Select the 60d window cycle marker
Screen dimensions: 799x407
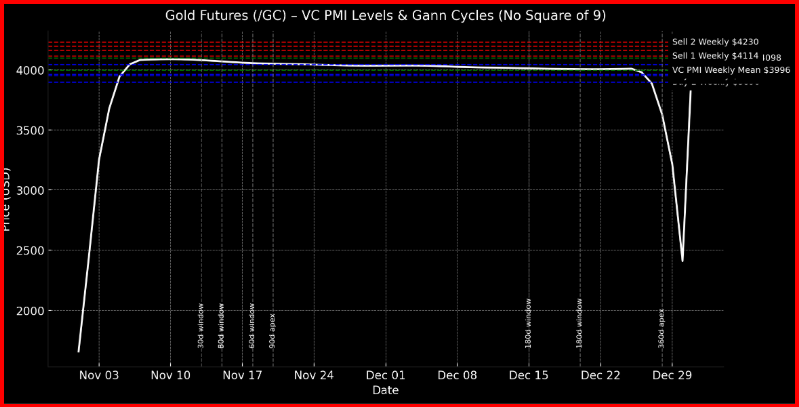coord(252,325)
